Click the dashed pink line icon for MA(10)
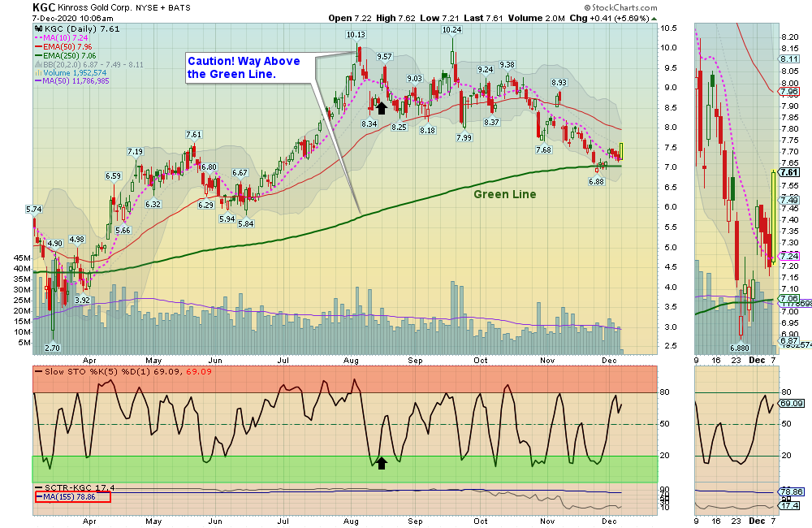 point(39,37)
